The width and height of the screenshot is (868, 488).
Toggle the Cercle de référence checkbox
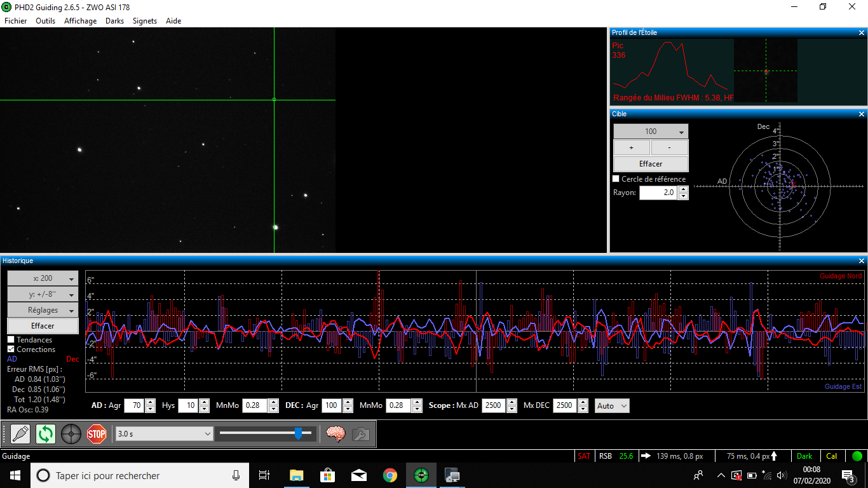616,179
